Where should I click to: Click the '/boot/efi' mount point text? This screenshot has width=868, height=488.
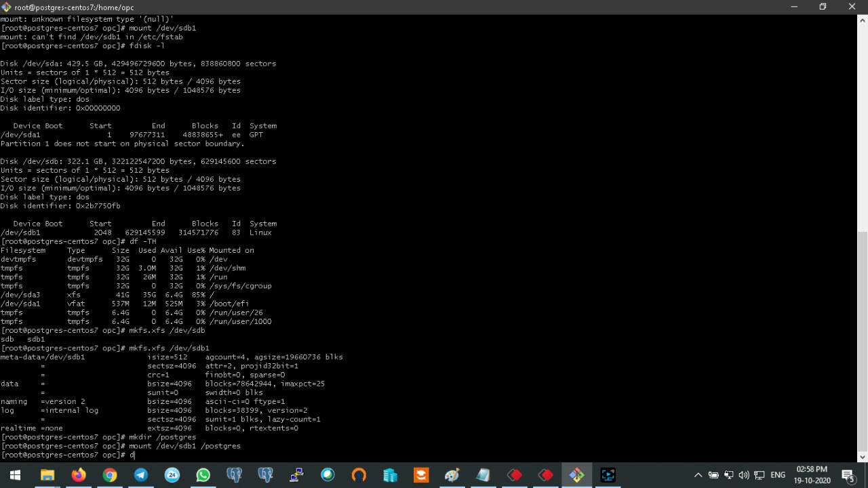pos(229,304)
